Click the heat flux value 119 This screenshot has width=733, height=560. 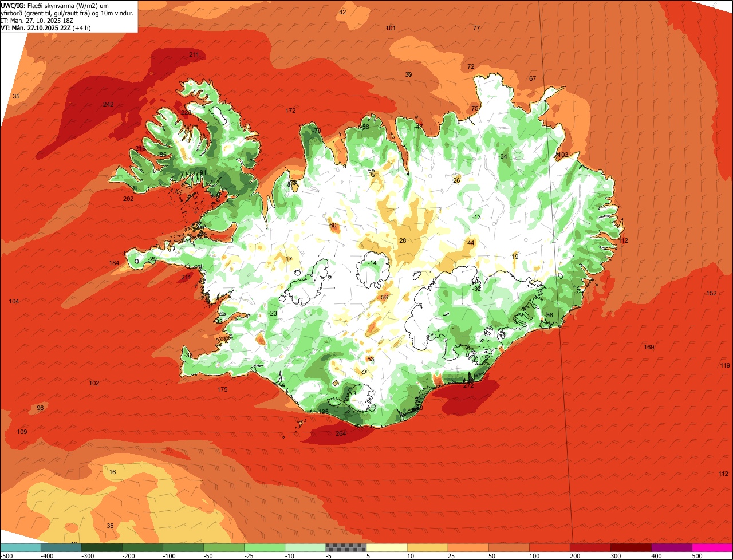click(x=725, y=365)
